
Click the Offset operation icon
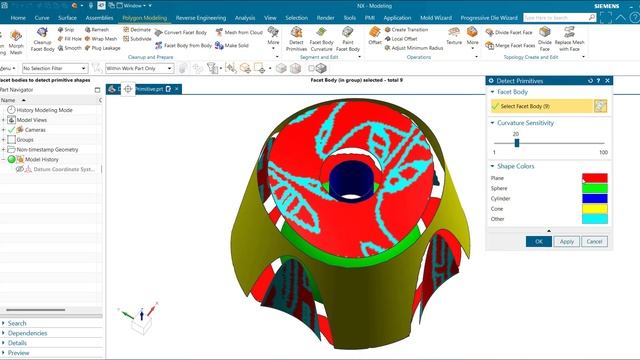click(x=375, y=36)
